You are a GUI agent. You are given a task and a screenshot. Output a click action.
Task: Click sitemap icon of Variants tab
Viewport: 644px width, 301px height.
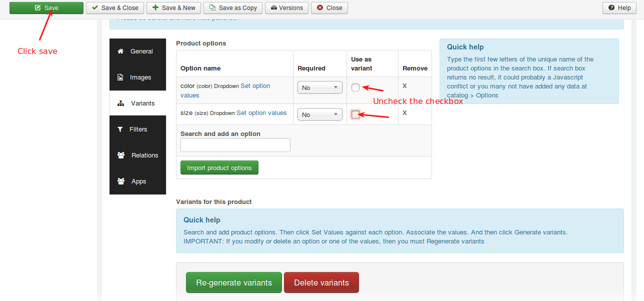pyautogui.click(x=120, y=103)
